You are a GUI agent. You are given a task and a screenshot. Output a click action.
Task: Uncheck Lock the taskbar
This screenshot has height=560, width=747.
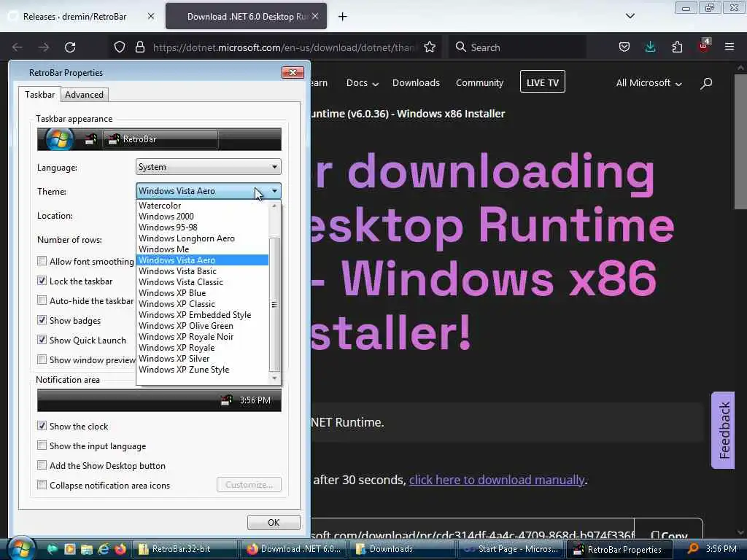coord(42,281)
